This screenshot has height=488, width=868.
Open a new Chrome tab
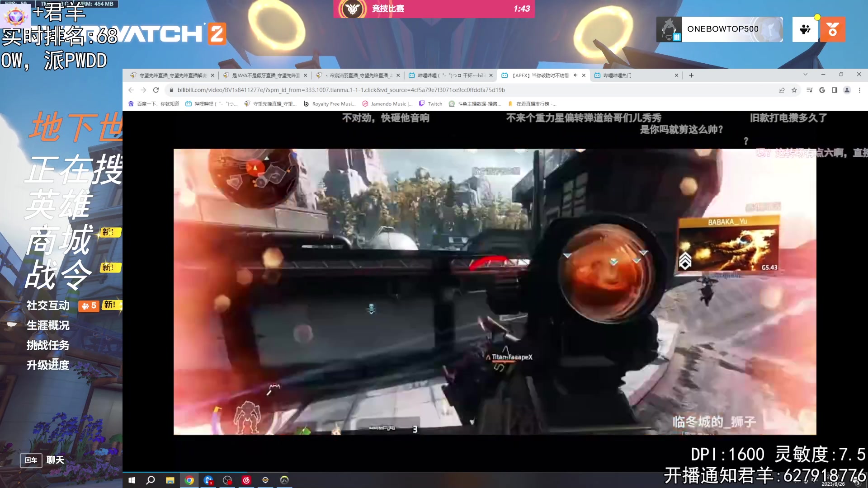point(691,75)
